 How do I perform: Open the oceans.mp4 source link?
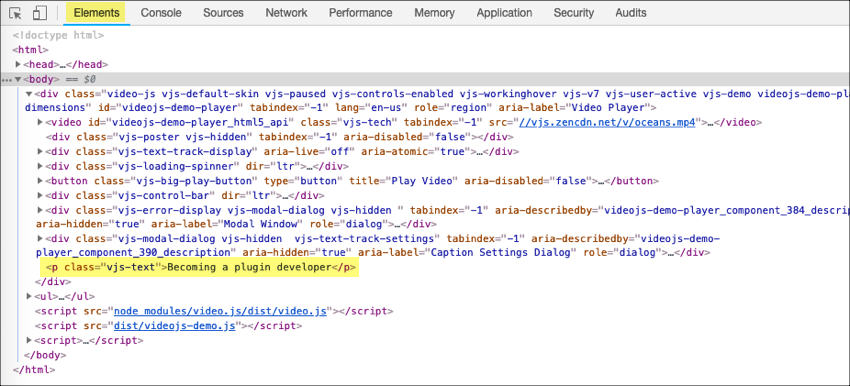pos(607,123)
